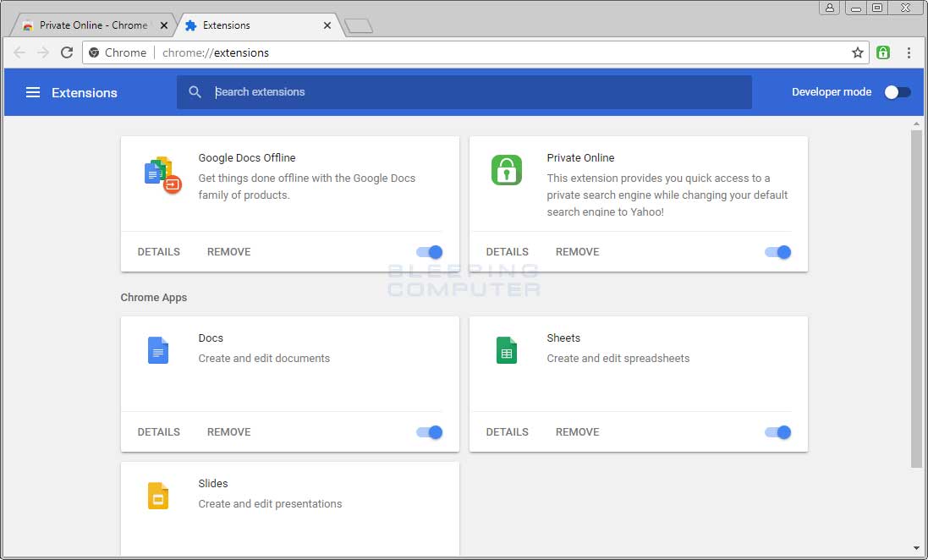The image size is (928, 560).
Task: Remove the Sheets app
Action: pos(578,431)
